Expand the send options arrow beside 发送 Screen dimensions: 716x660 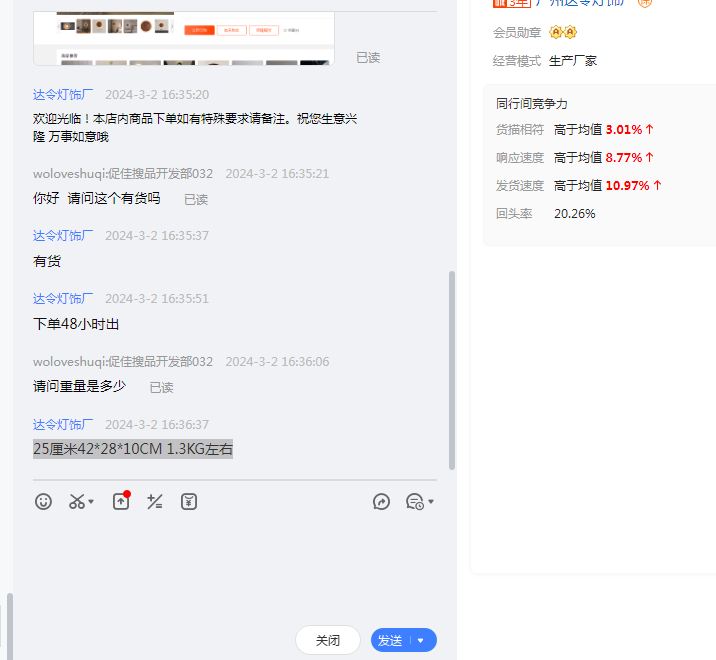(x=421, y=640)
